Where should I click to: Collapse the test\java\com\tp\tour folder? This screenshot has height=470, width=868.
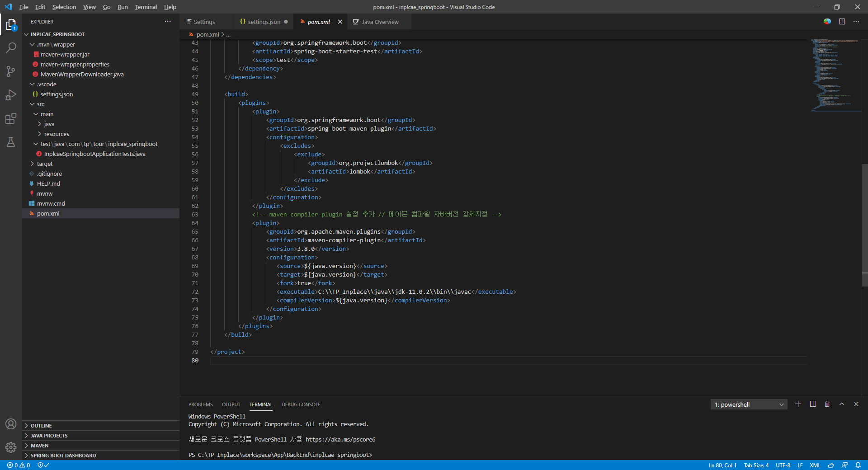[x=101, y=144]
